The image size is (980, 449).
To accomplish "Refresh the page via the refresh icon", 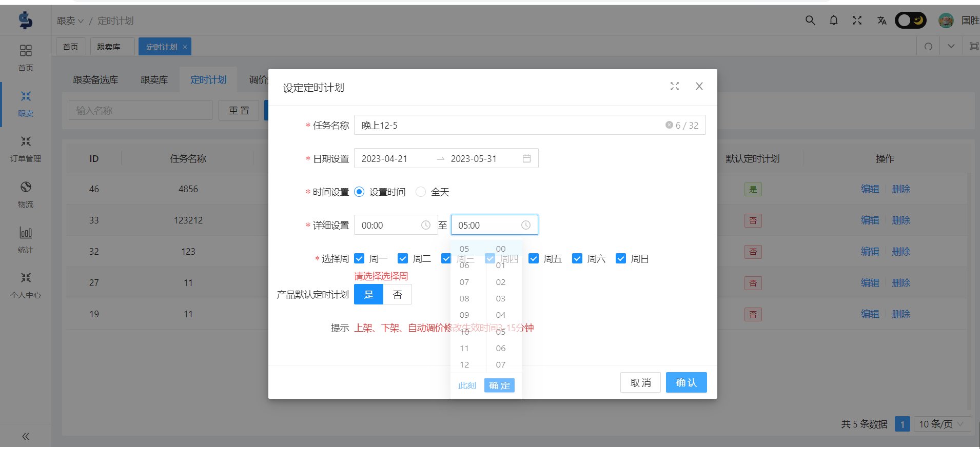I will pyautogui.click(x=928, y=47).
